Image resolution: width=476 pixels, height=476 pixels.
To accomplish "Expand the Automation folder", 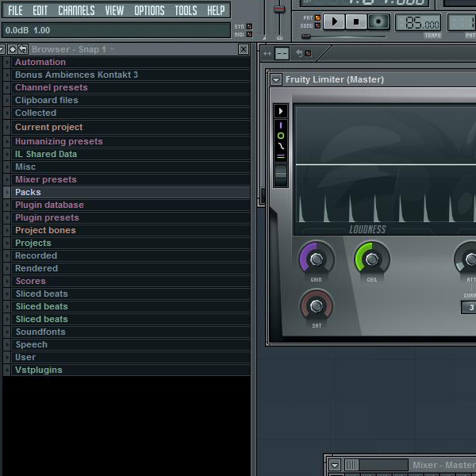I will (x=6, y=62).
